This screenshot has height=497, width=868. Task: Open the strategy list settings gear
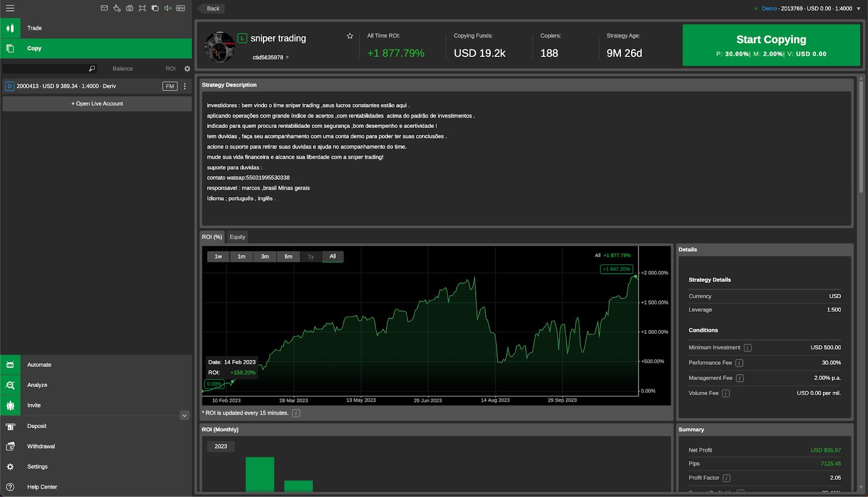click(187, 68)
